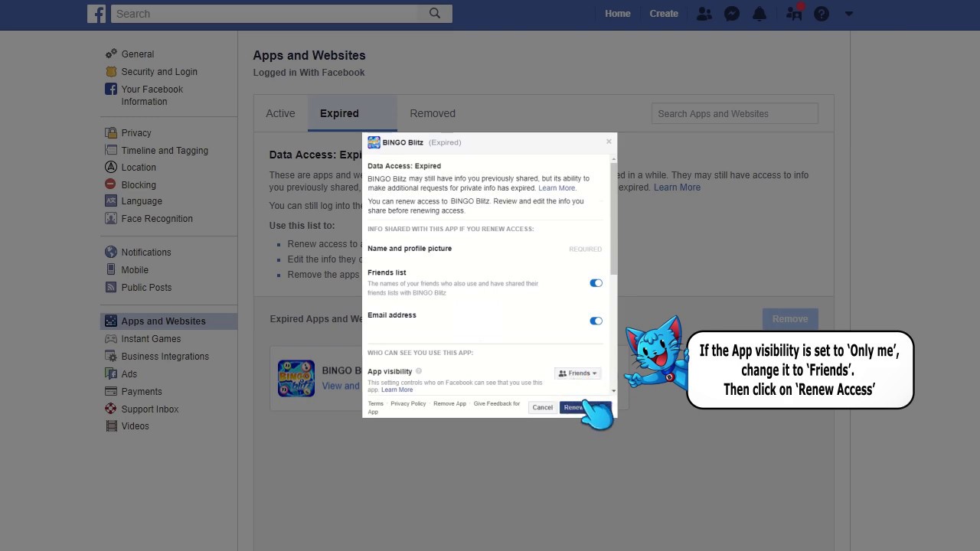Click the Location icon in sidebar
The image size is (980, 551).
point(111,167)
